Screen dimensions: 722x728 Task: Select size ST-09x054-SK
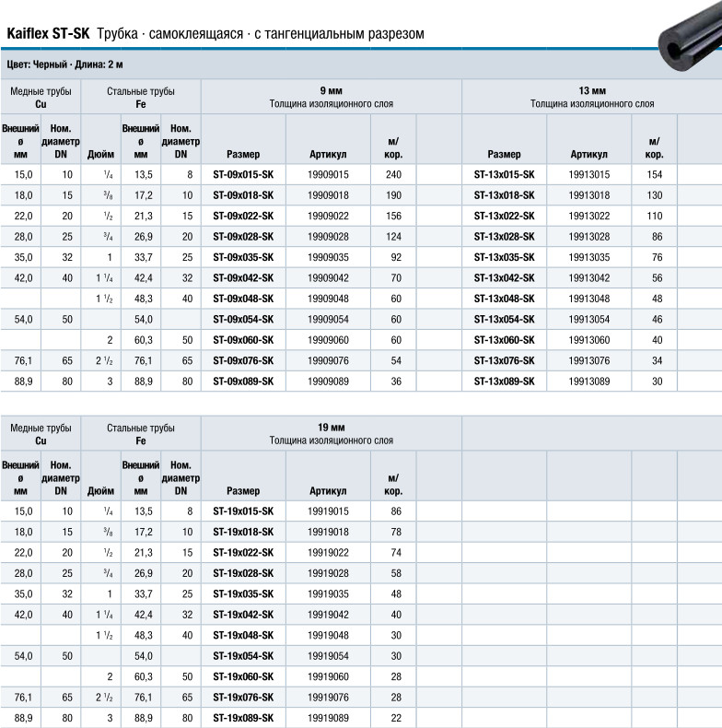click(x=243, y=320)
